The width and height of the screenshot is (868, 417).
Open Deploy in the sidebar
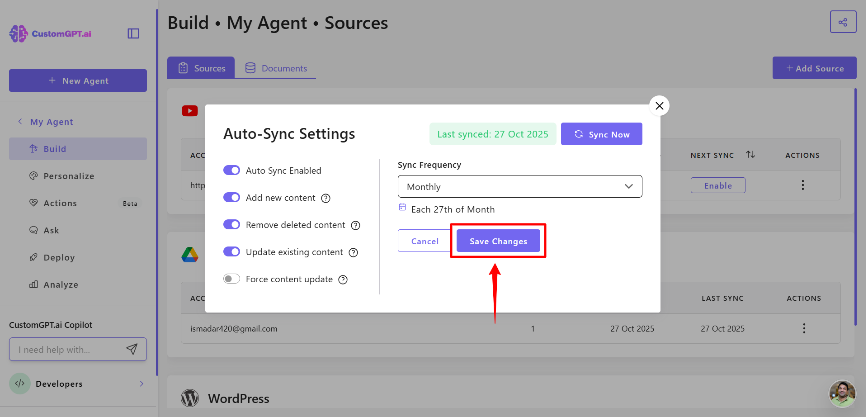[x=78, y=257]
